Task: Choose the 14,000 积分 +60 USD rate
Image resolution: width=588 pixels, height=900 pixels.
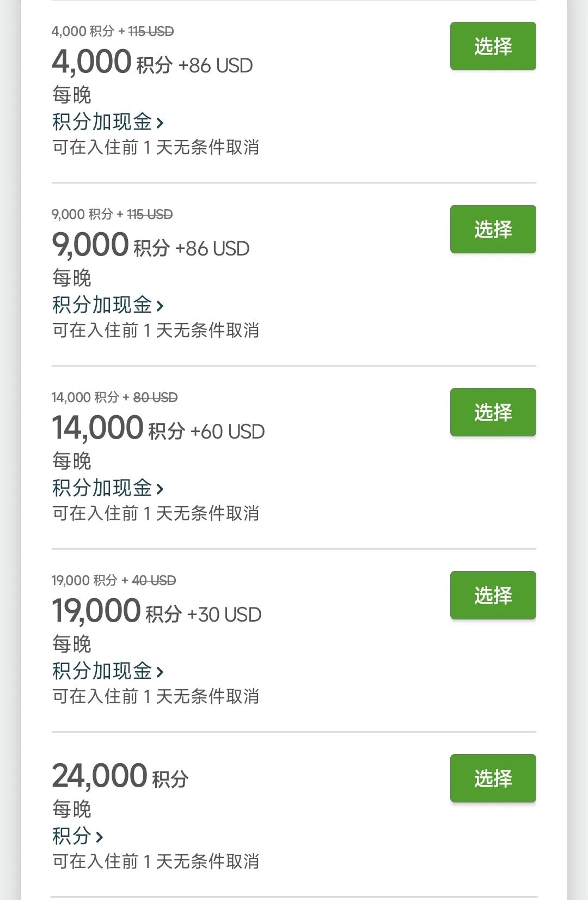Action: pyautogui.click(x=493, y=412)
